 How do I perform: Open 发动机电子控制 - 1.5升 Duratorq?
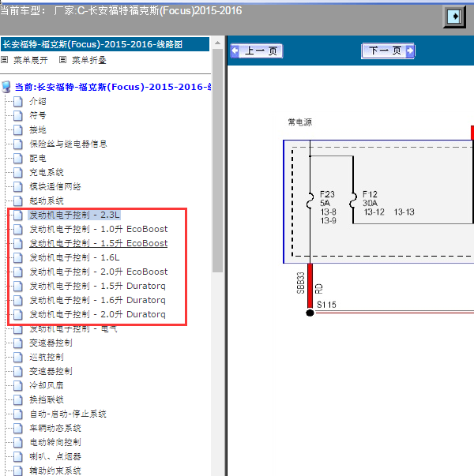coord(97,286)
